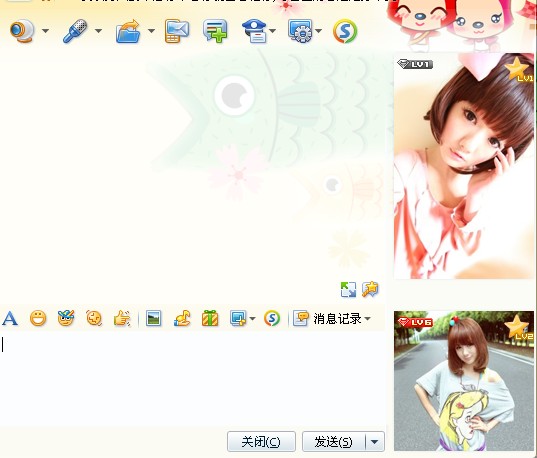Image resolution: width=537 pixels, height=458 pixels.
Task: Open video call options dropdown arrow
Action: pos(45,31)
